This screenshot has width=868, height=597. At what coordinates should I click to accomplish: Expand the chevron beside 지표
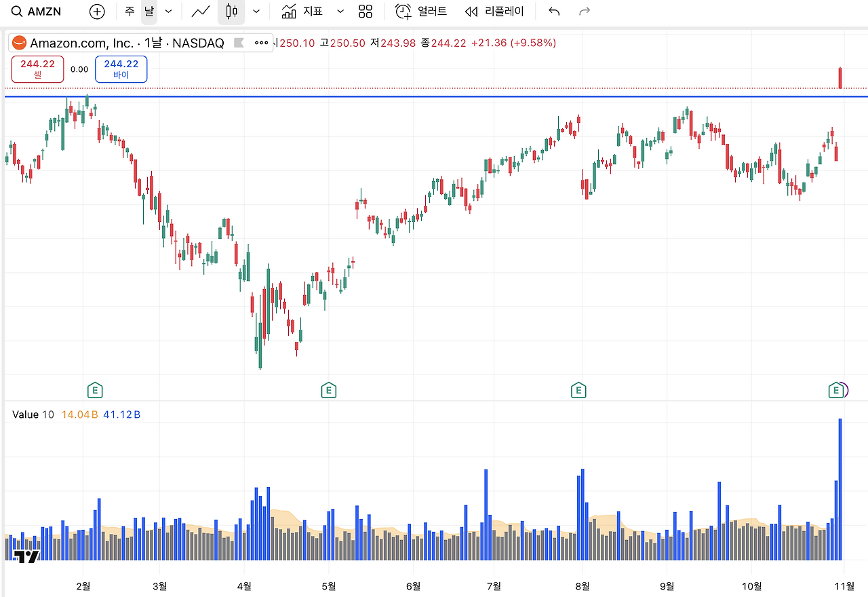pos(340,12)
